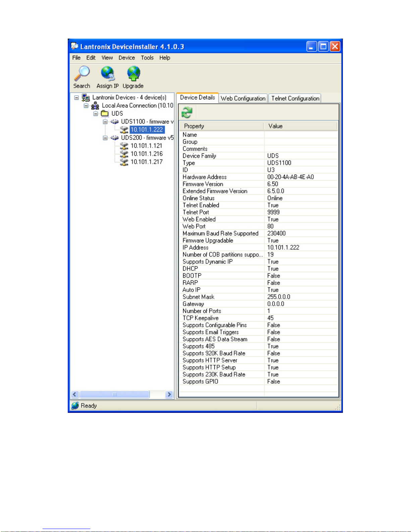This screenshot has height=532, width=411.
Task: Click the Hardware Address value 00-20-4A-AB-4E-A0
Action: coord(291,177)
